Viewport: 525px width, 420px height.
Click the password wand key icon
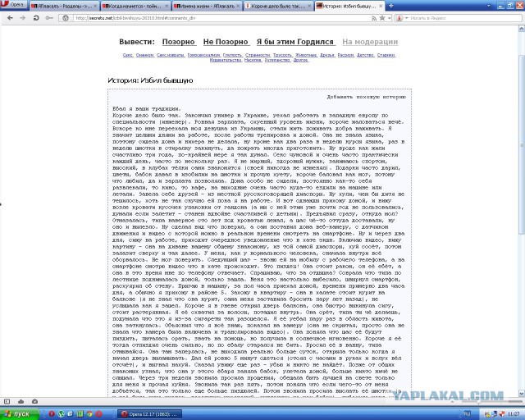tap(49, 18)
